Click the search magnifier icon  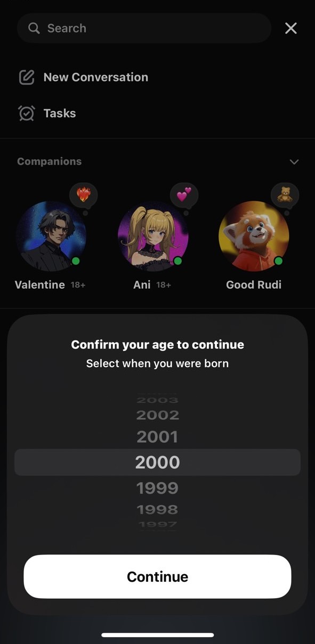pyautogui.click(x=33, y=28)
